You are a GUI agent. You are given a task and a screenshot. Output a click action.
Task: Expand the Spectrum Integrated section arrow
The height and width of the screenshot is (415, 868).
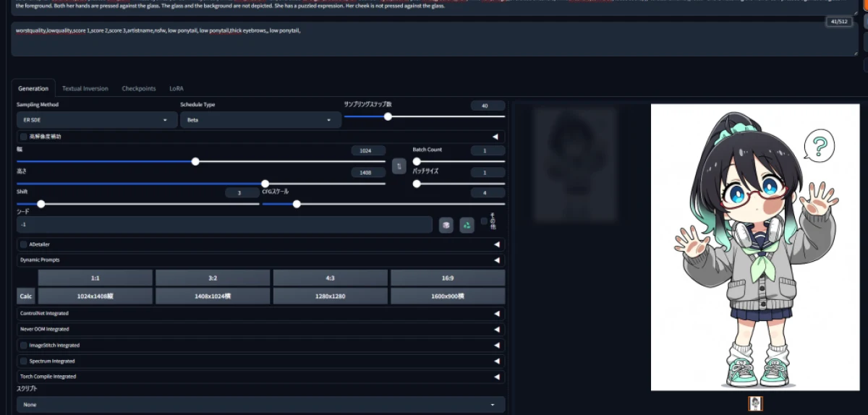pos(496,361)
